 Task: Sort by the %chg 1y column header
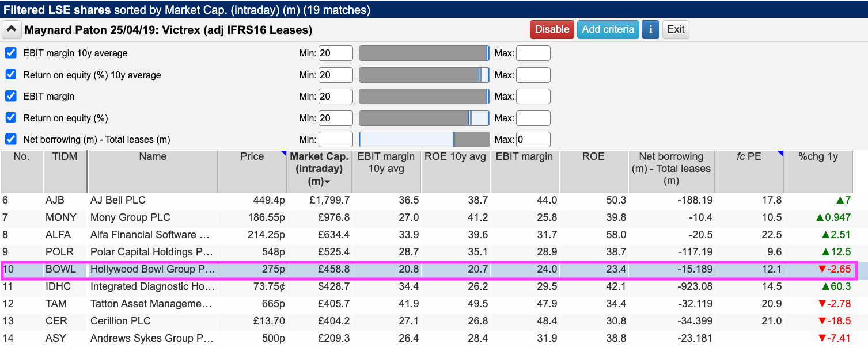pyautogui.click(x=825, y=156)
